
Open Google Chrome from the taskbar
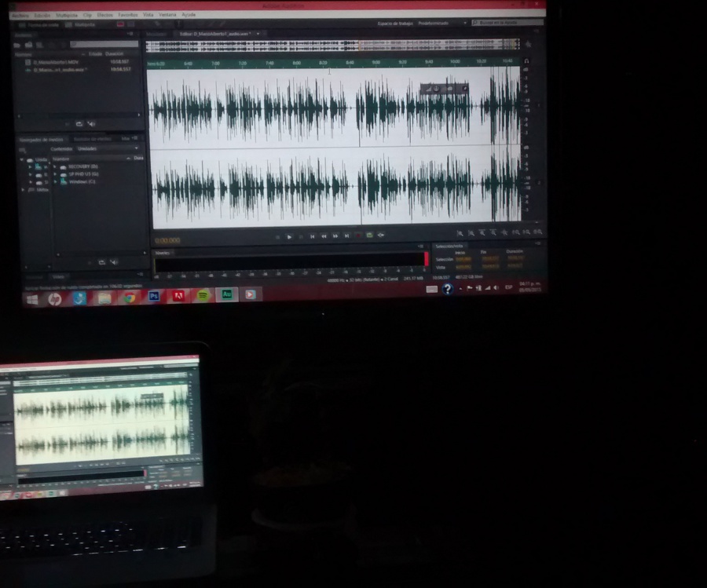click(x=129, y=297)
